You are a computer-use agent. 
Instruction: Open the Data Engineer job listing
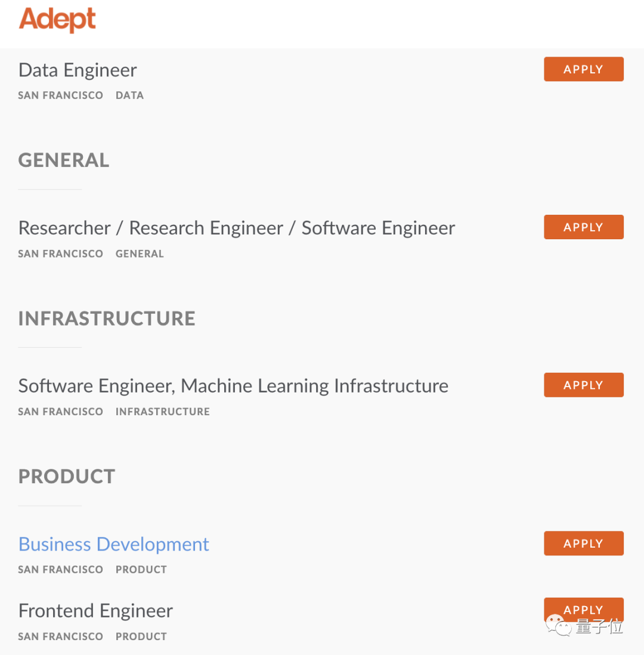pos(78,70)
